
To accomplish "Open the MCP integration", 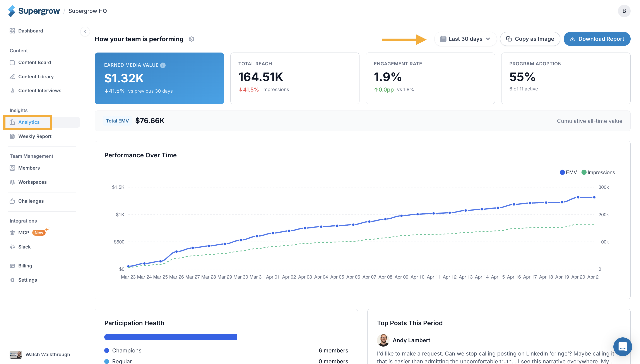I will 24,233.
